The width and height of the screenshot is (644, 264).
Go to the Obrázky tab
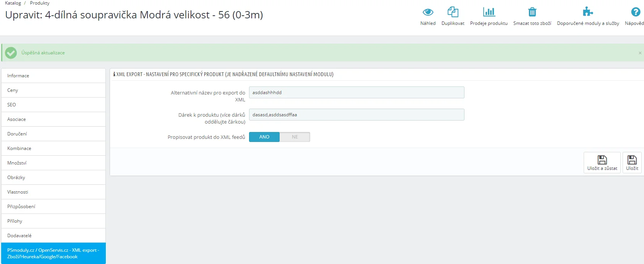click(53, 178)
